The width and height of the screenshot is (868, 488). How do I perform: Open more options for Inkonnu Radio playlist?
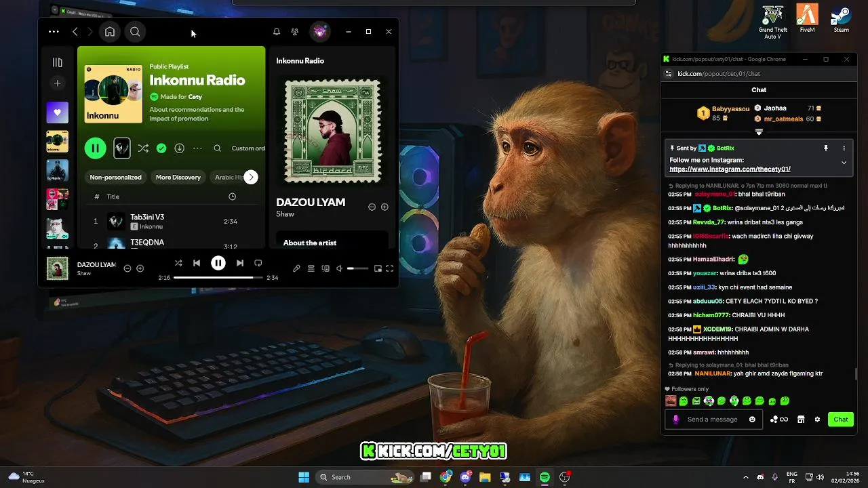[x=198, y=148]
